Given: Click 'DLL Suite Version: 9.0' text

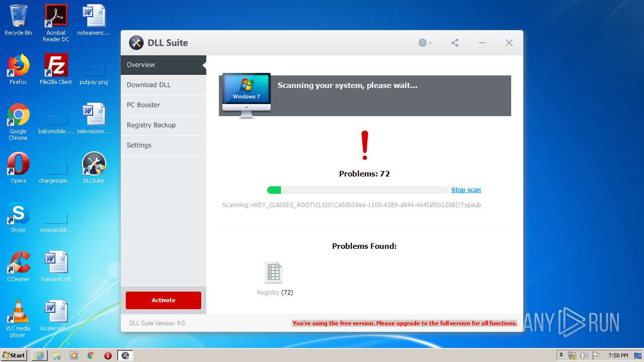Looking at the screenshot, I should click(157, 323).
